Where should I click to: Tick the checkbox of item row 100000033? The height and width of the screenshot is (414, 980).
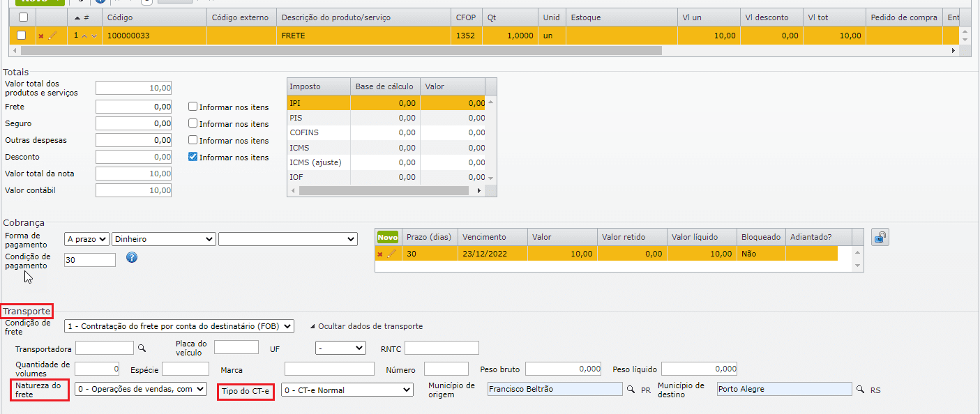click(22, 36)
